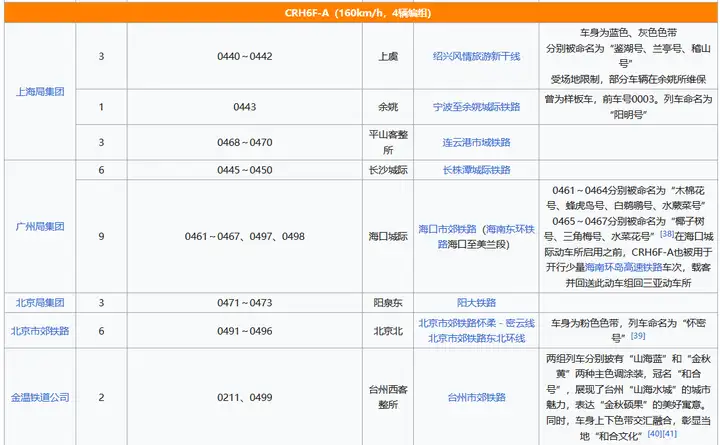720x445 pixels.
Task: Select cell text 0491～0496
Action: click(x=245, y=331)
